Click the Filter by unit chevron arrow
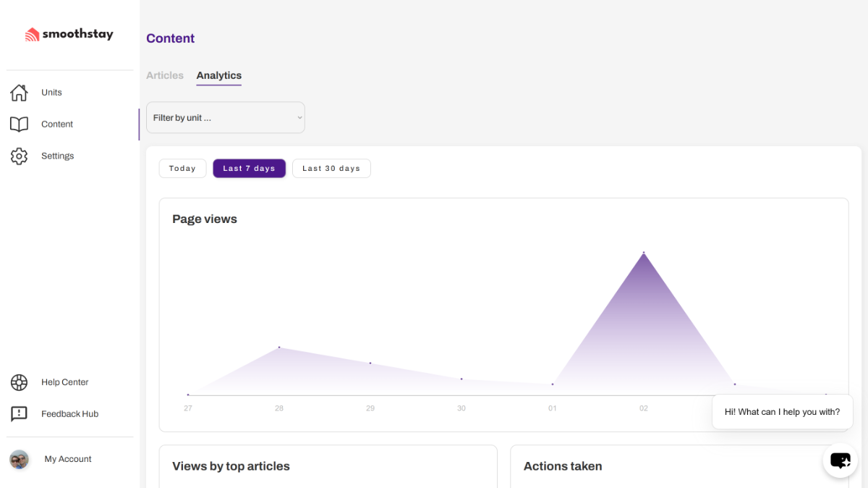The height and width of the screenshot is (488, 868). (299, 118)
